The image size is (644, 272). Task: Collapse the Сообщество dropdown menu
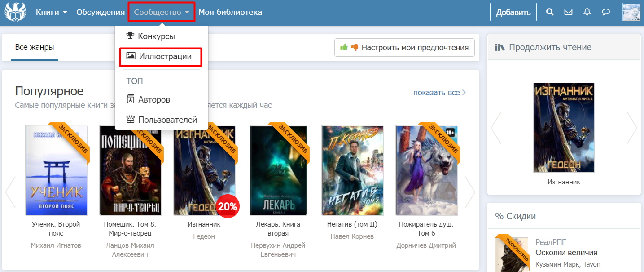[x=162, y=13]
